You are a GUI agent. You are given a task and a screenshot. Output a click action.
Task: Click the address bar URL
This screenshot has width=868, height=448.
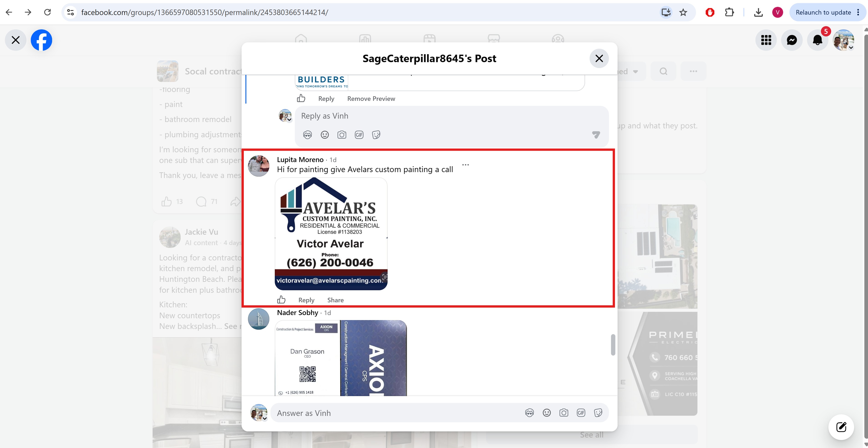pyautogui.click(x=204, y=13)
